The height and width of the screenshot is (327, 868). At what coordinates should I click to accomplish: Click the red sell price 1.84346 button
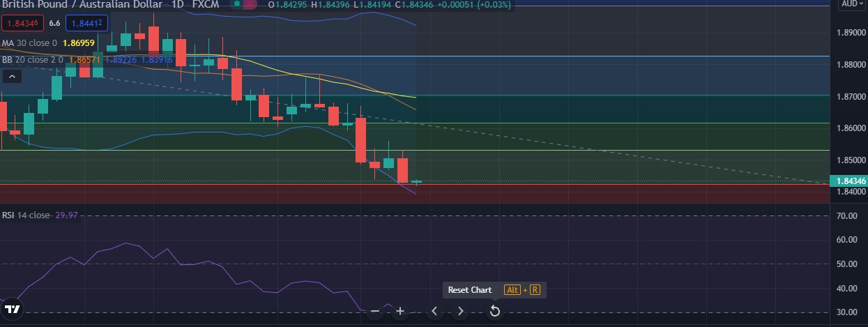click(x=22, y=23)
